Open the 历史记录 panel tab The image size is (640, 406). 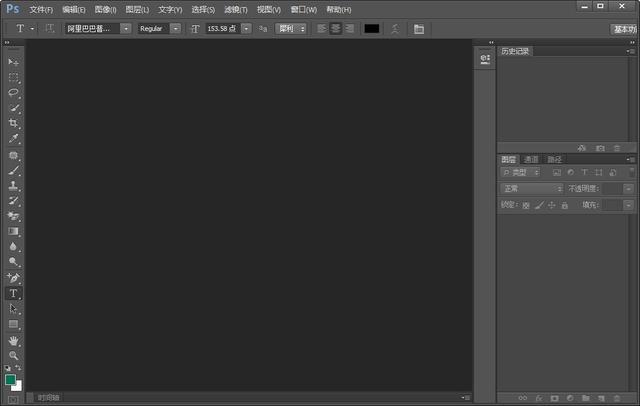click(x=515, y=51)
